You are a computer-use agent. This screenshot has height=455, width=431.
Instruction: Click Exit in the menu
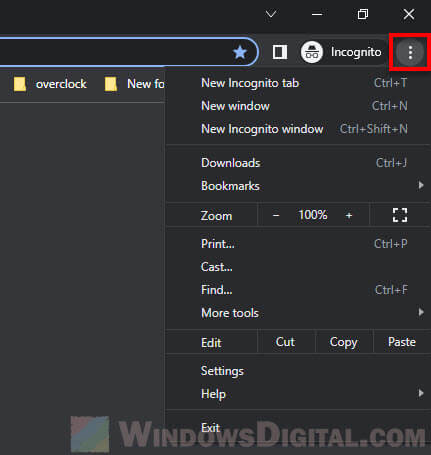click(x=298, y=428)
